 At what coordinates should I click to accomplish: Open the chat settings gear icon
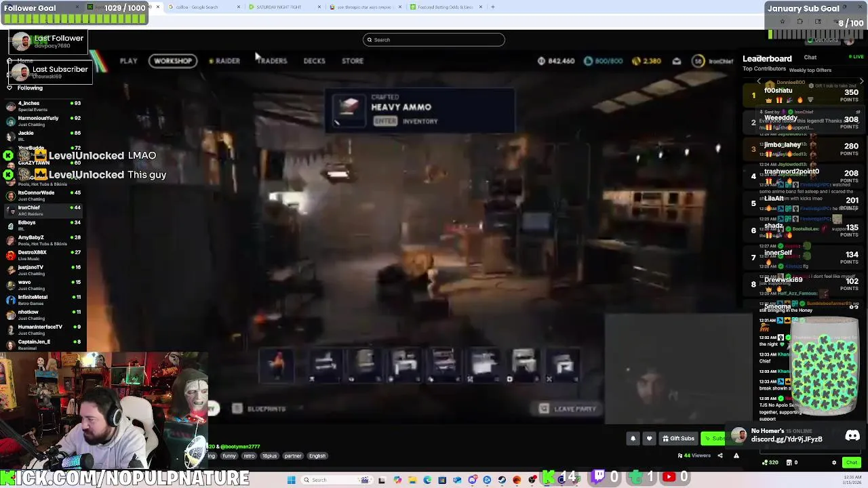click(x=834, y=463)
